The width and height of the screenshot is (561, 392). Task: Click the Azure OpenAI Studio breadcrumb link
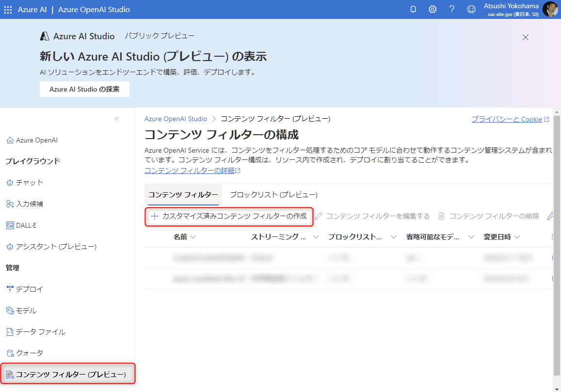(176, 119)
